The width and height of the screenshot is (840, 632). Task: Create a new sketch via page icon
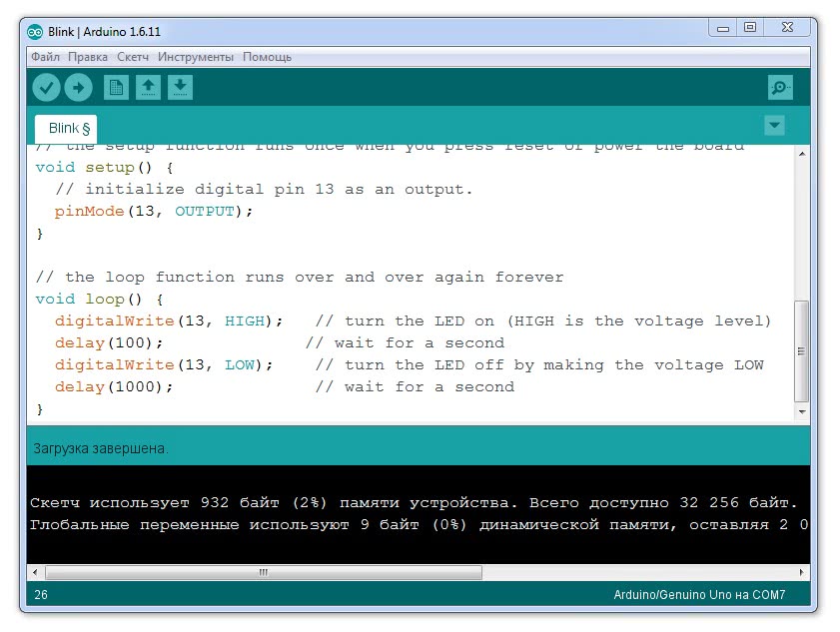[117, 88]
